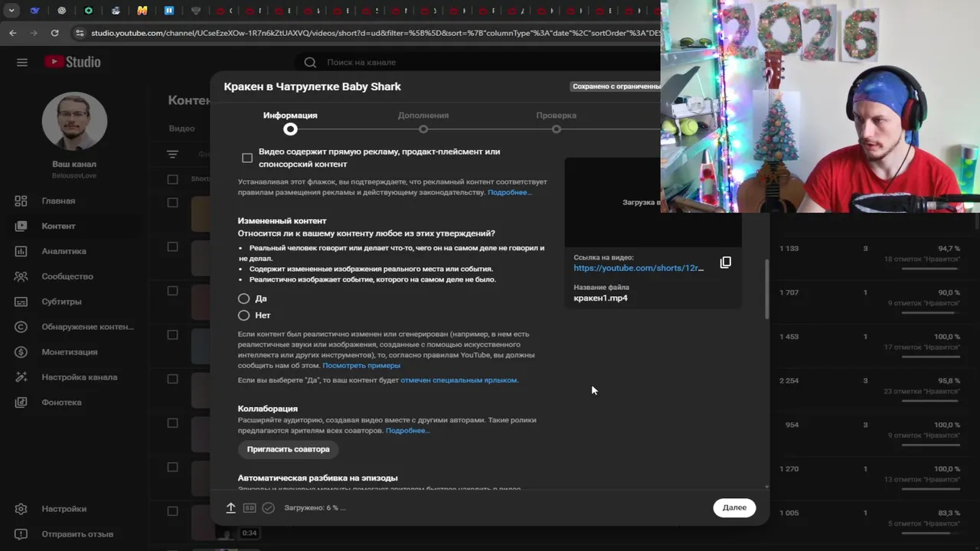Expand the browser tab search chevron
The image size is (980, 551).
coord(11,11)
